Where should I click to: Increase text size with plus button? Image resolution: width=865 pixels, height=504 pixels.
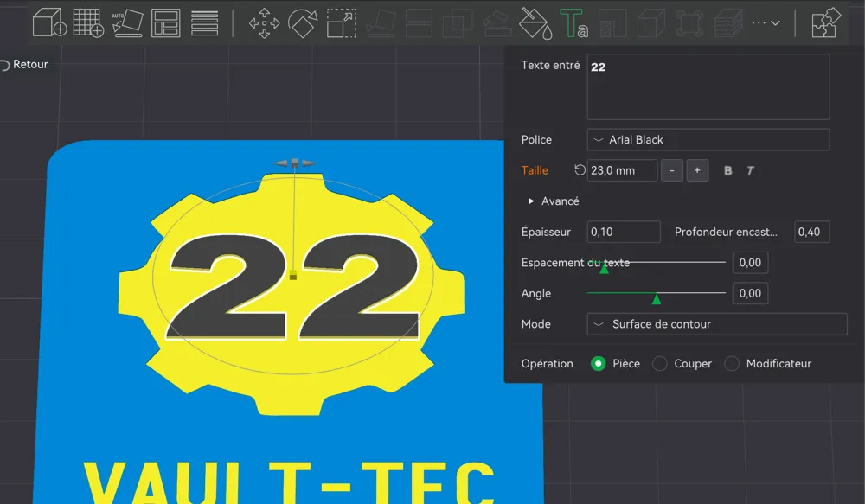coord(697,171)
